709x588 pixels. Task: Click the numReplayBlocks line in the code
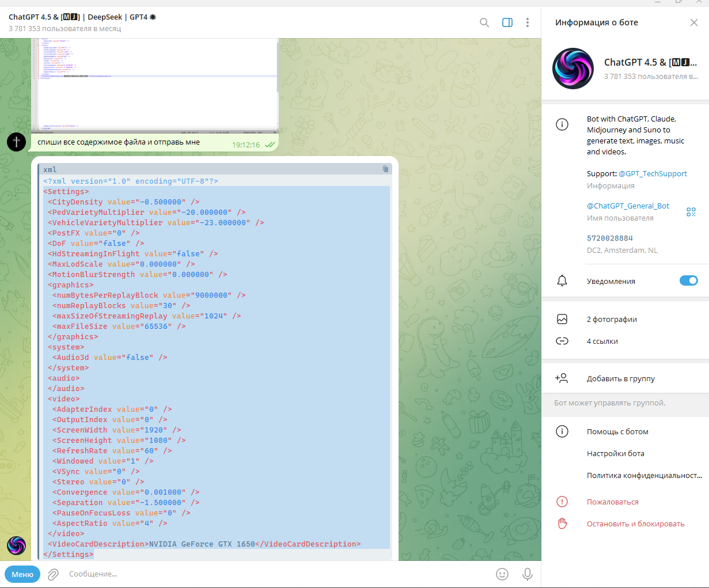[122, 306]
